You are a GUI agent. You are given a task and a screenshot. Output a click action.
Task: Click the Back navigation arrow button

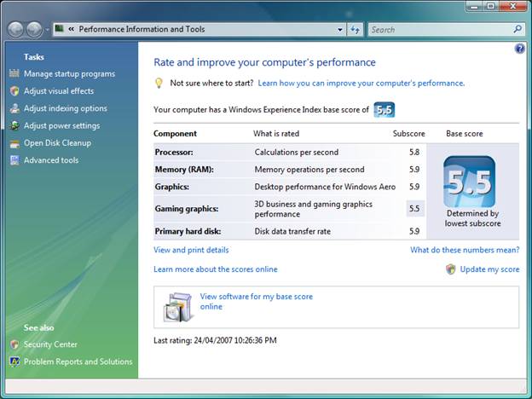coord(15,30)
